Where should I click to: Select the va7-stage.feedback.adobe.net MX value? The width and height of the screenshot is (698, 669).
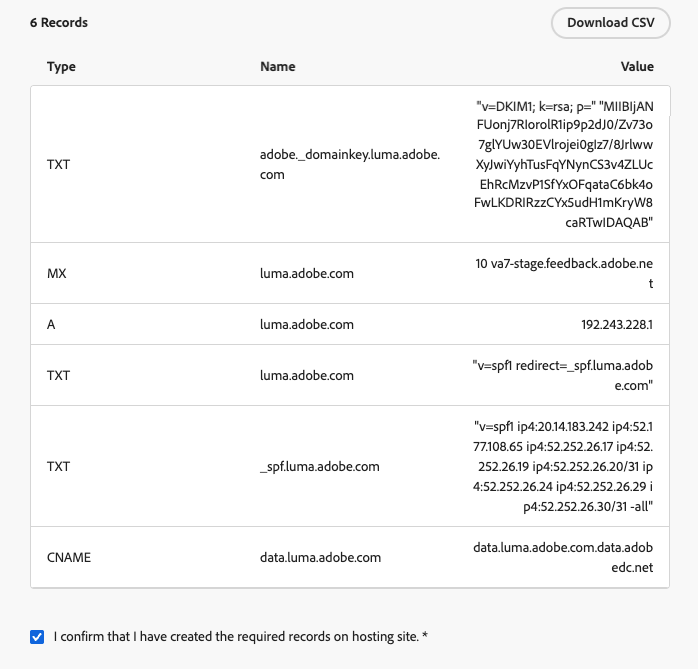click(565, 273)
